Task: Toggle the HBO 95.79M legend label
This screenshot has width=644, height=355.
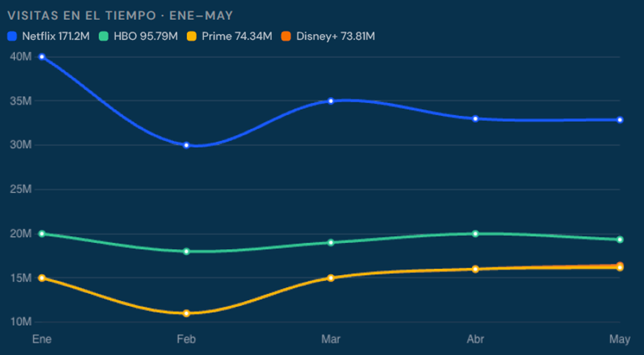Action: click(146, 36)
